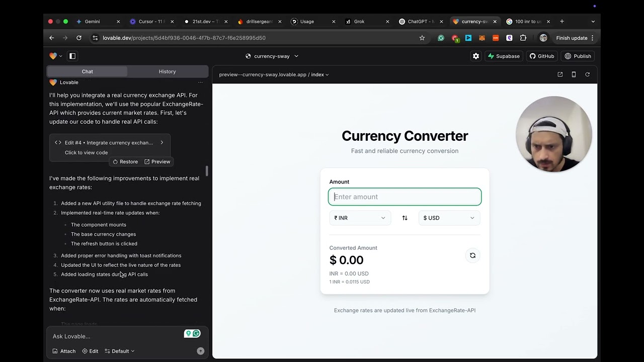
Task: Click the Grammarly lightbulb suggestion icon
Action: coord(188,333)
